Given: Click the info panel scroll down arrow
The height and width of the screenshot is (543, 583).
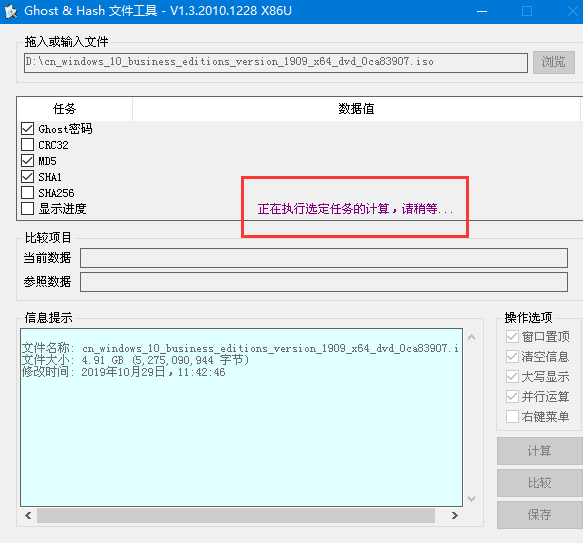Looking at the screenshot, I should [471, 498].
